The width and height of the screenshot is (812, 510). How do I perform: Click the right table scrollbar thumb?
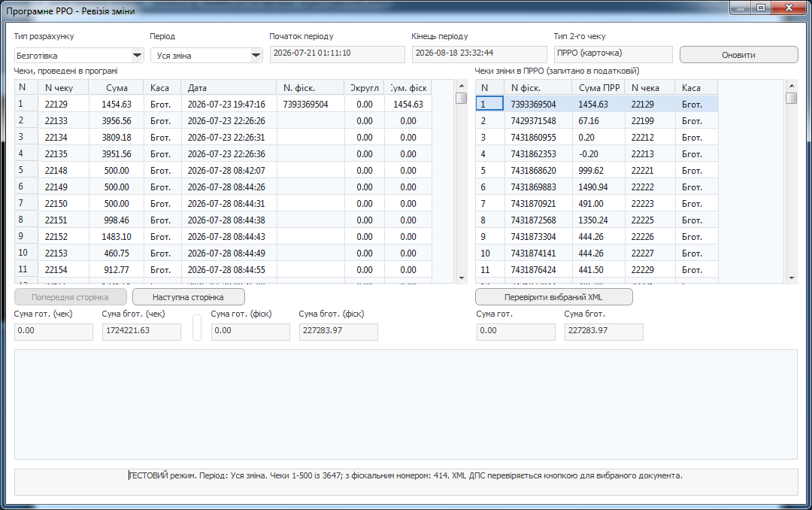point(791,98)
